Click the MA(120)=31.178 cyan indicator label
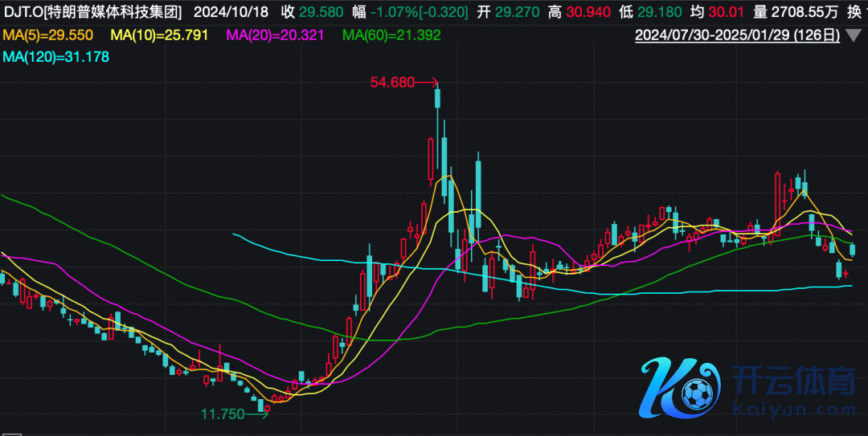Viewport: 868px width, 436px height. tap(55, 57)
